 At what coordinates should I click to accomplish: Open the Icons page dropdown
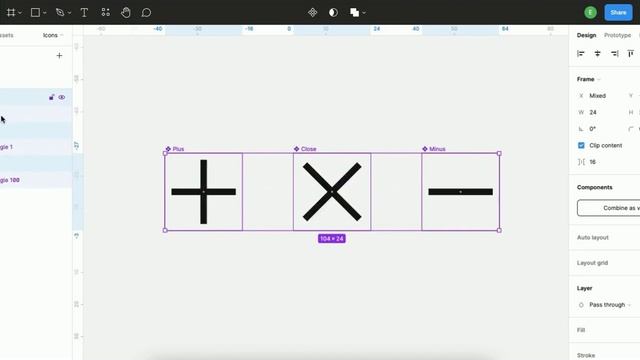tap(53, 35)
